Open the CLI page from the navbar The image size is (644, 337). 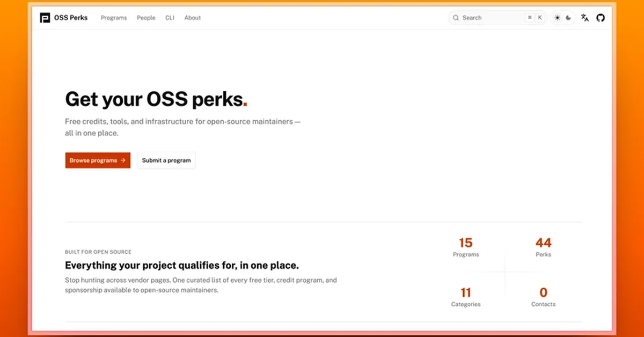[170, 18]
